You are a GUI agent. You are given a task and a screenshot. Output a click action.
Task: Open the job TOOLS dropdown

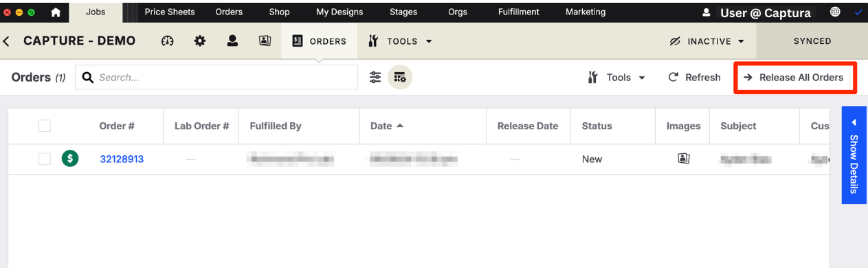pyautogui.click(x=400, y=41)
